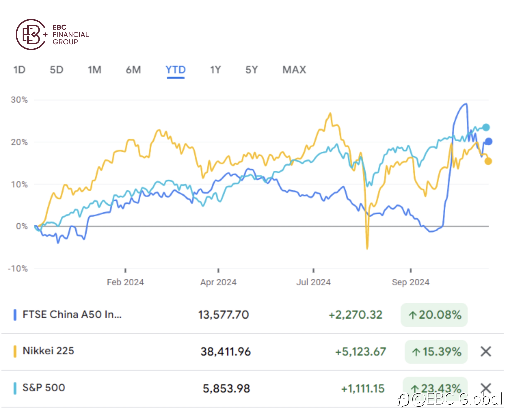Viewport: 507px width, 420px height.
Task: Open the 5Y range tab
Action: pos(252,70)
